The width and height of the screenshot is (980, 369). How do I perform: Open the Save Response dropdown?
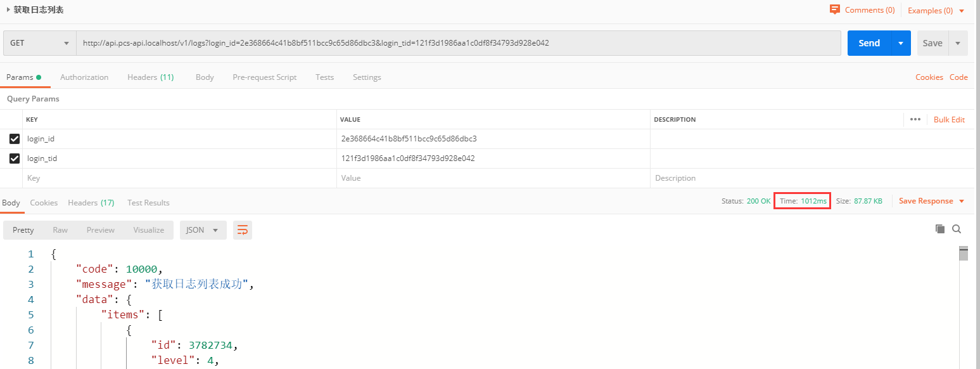click(x=931, y=201)
